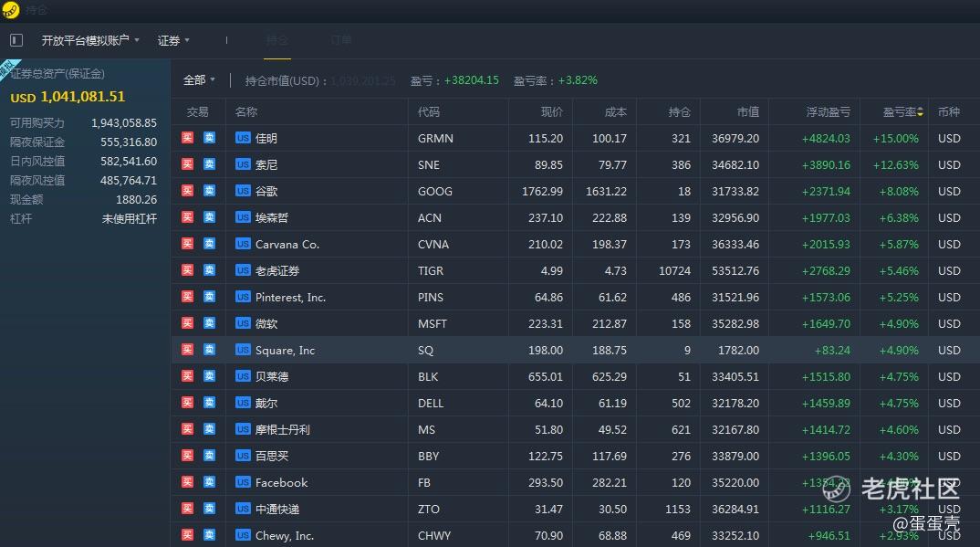Click the 未使用杠杆 leverage status
Image resolution: width=980 pixels, height=547 pixels.
click(130, 219)
